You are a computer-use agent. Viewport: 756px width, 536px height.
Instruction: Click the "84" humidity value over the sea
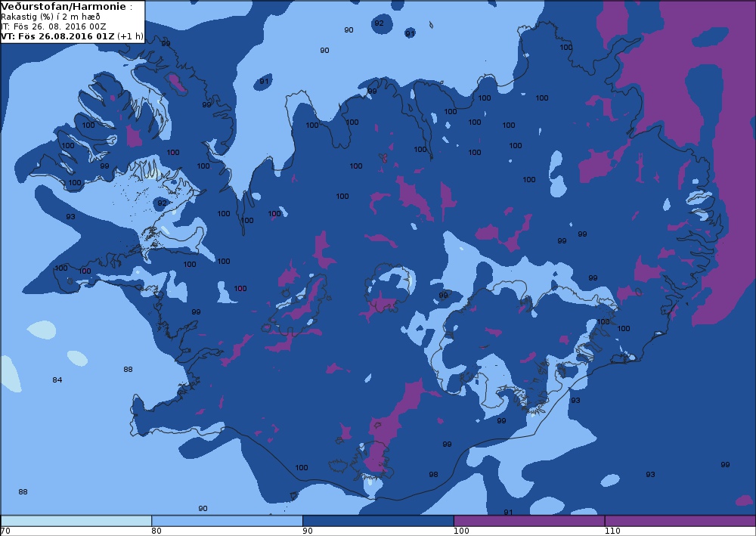click(57, 380)
